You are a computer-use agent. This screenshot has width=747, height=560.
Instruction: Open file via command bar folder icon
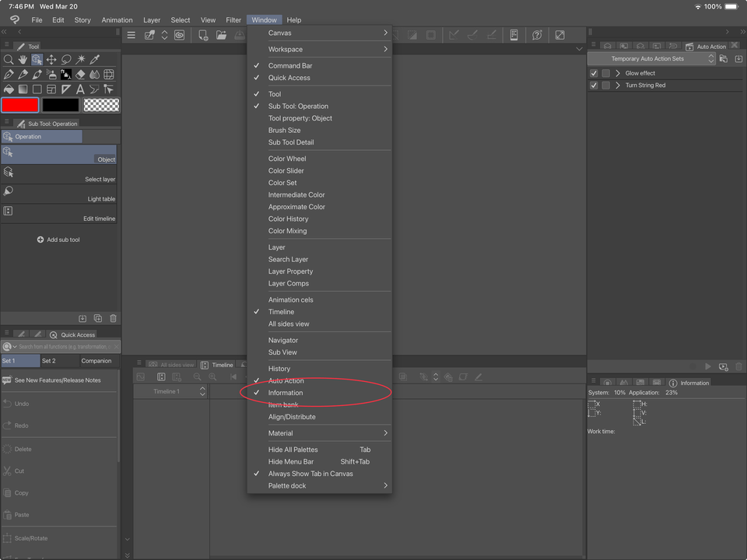pyautogui.click(x=221, y=35)
